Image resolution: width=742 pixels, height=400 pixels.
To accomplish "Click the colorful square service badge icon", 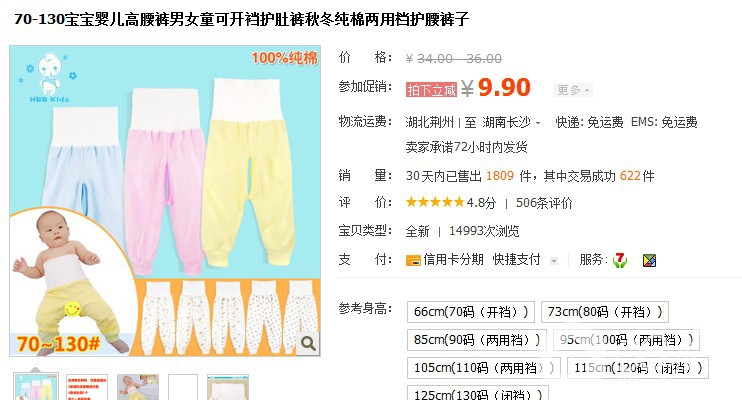I will (649, 260).
